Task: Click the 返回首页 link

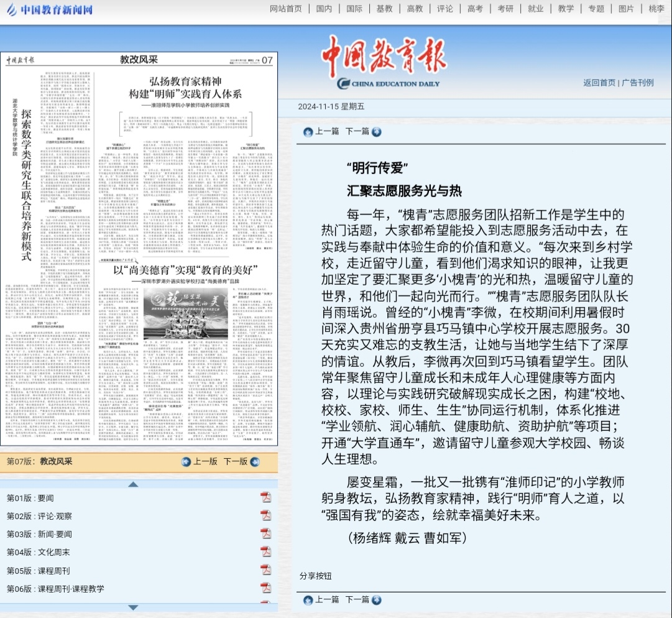Action: pyautogui.click(x=599, y=83)
